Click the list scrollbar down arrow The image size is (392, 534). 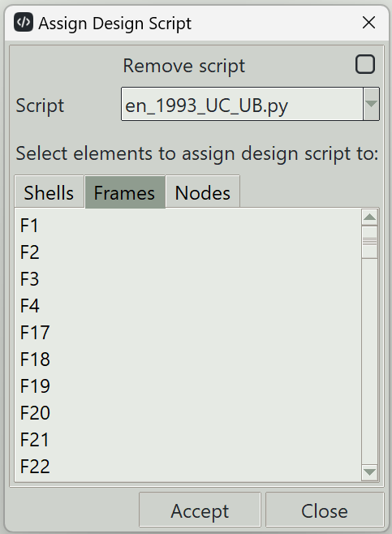pos(370,472)
